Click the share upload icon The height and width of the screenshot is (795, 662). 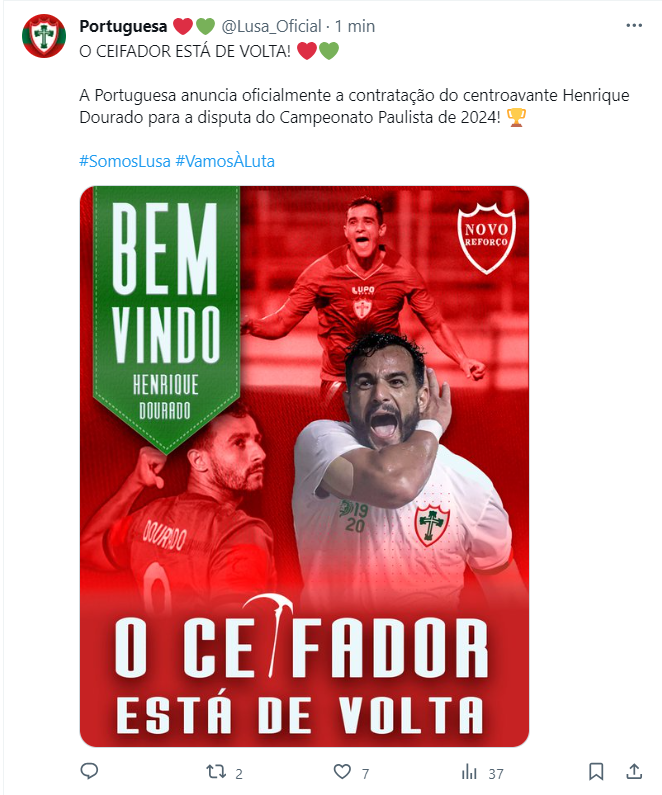634,771
